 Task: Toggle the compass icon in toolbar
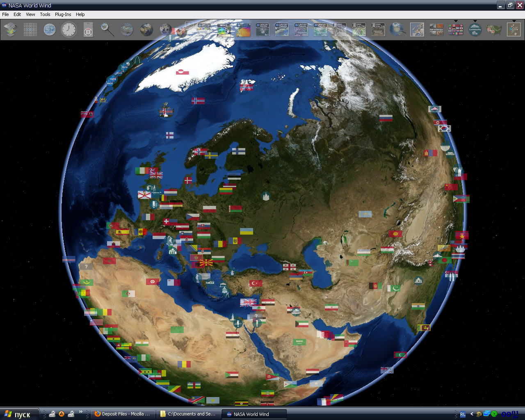pos(88,30)
